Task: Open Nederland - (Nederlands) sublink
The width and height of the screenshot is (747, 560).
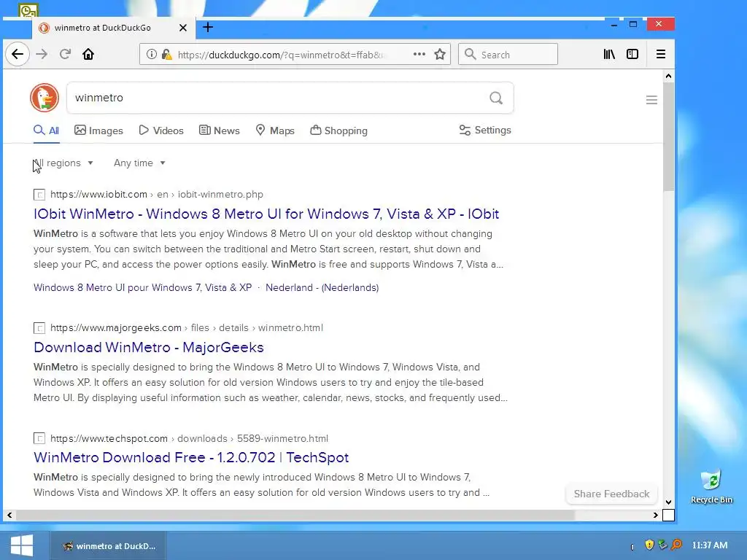Action: coord(322,287)
